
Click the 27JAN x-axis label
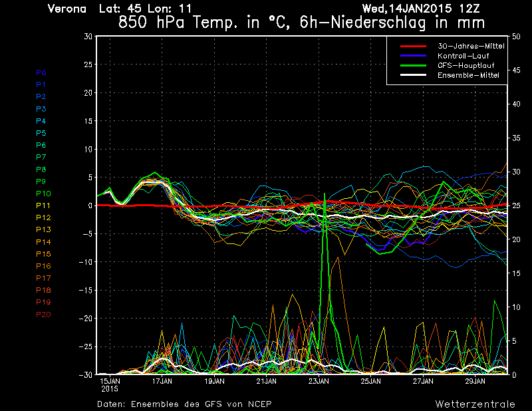423,381
